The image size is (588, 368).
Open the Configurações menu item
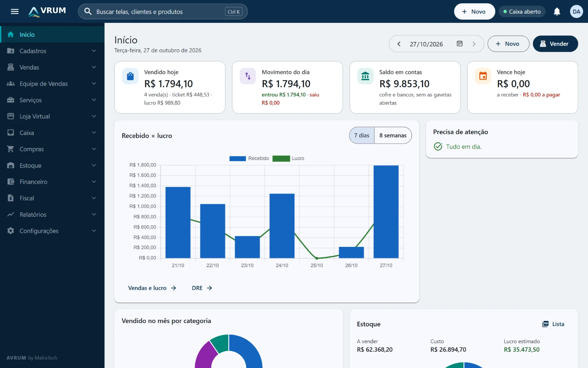(52, 231)
